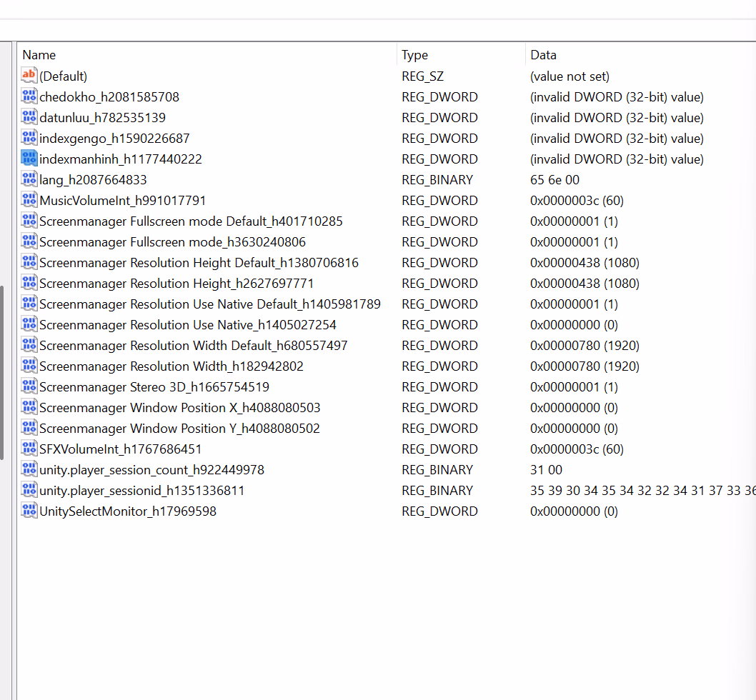This screenshot has width=756, height=700.
Task: Click the icon beside datunluu_h782535139
Action: click(x=29, y=117)
